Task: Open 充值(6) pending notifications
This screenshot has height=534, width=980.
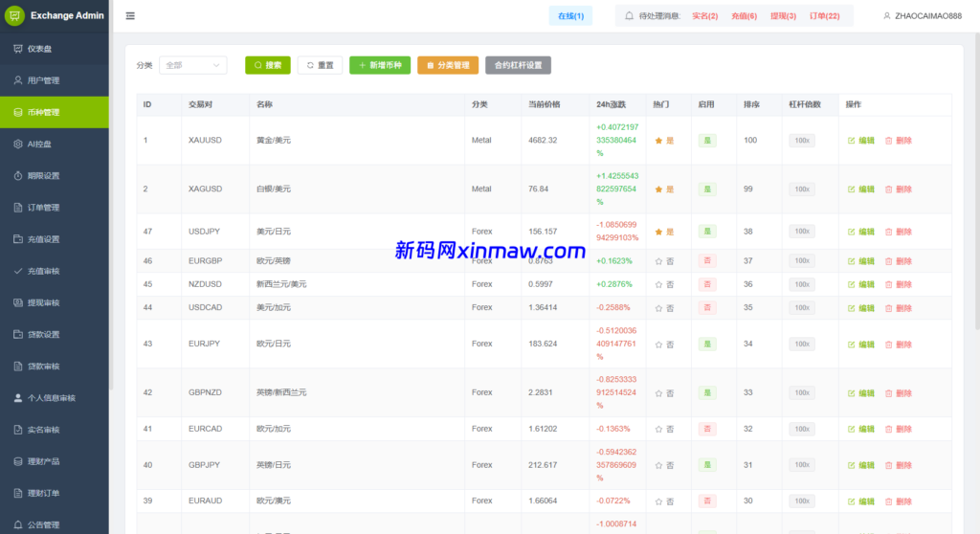Action: pyautogui.click(x=744, y=15)
